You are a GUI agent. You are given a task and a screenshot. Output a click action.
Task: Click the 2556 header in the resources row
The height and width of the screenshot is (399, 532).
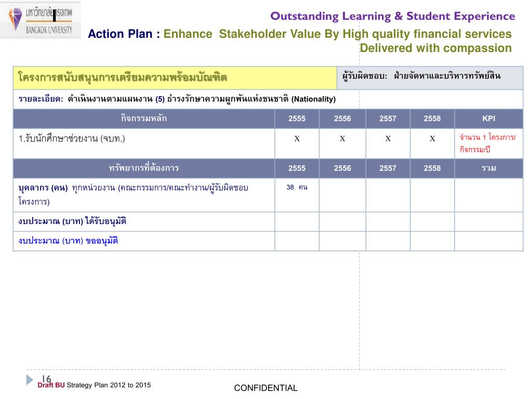pos(342,168)
